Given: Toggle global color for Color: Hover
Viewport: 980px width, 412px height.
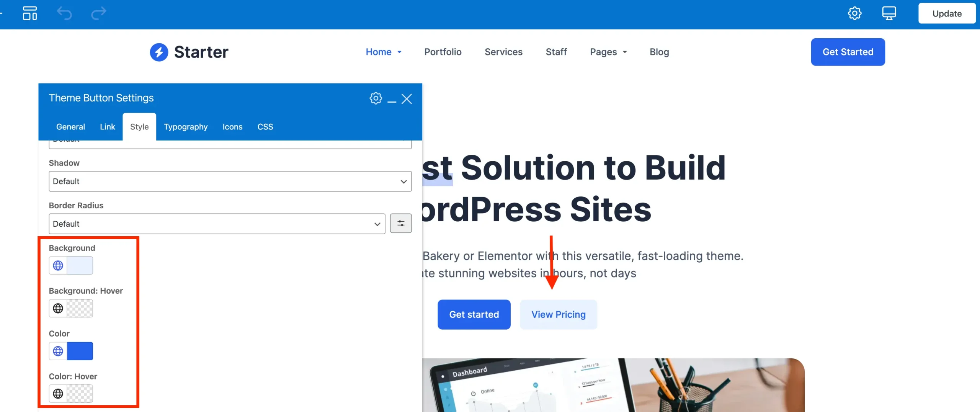Looking at the screenshot, I should 58,394.
